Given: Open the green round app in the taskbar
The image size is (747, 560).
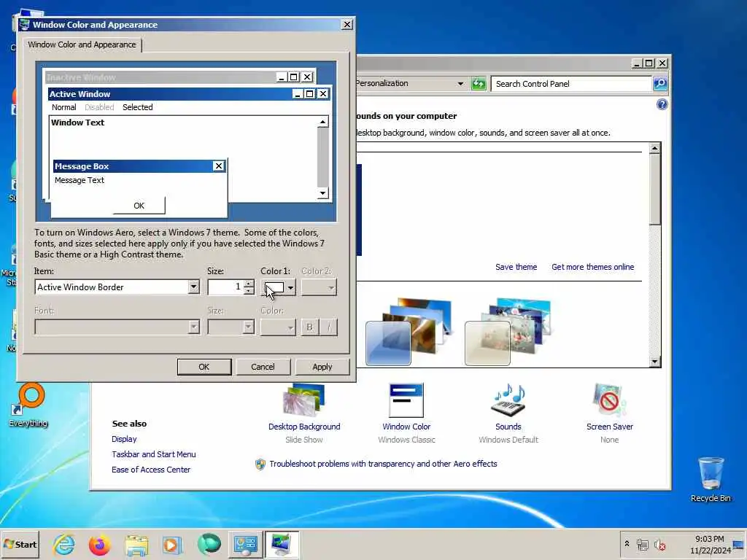Looking at the screenshot, I should click(x=209, y=544).
